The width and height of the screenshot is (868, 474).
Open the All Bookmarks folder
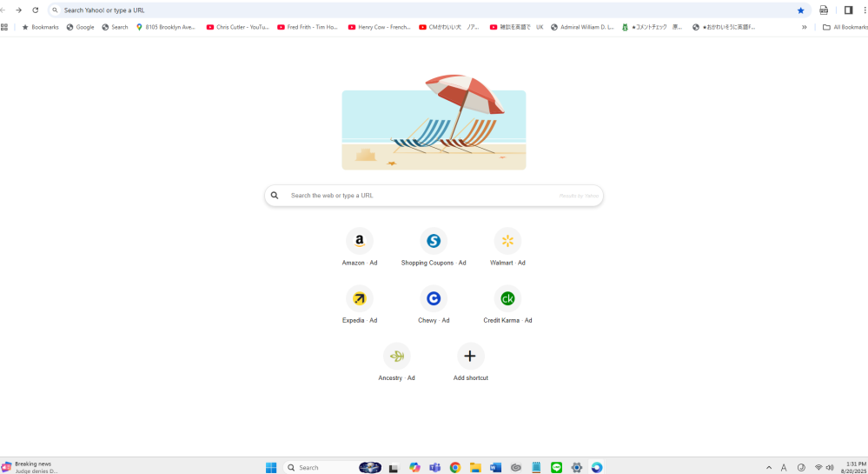(845, 27)
